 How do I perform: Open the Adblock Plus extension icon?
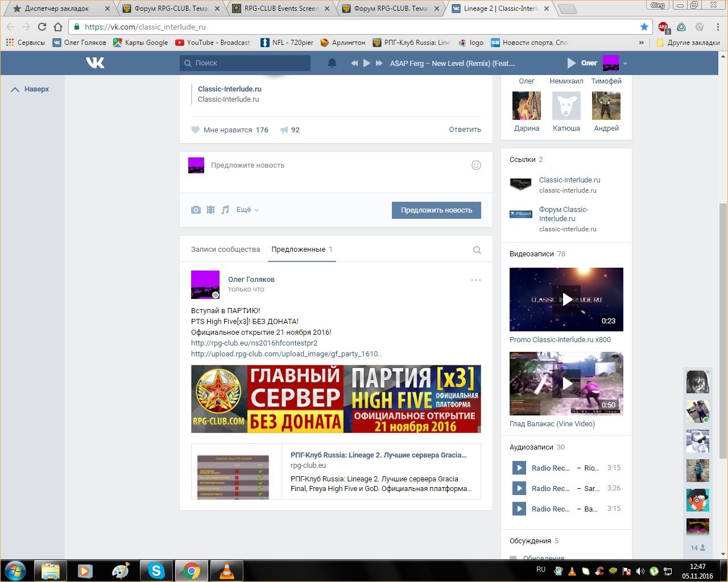(664, 27)
